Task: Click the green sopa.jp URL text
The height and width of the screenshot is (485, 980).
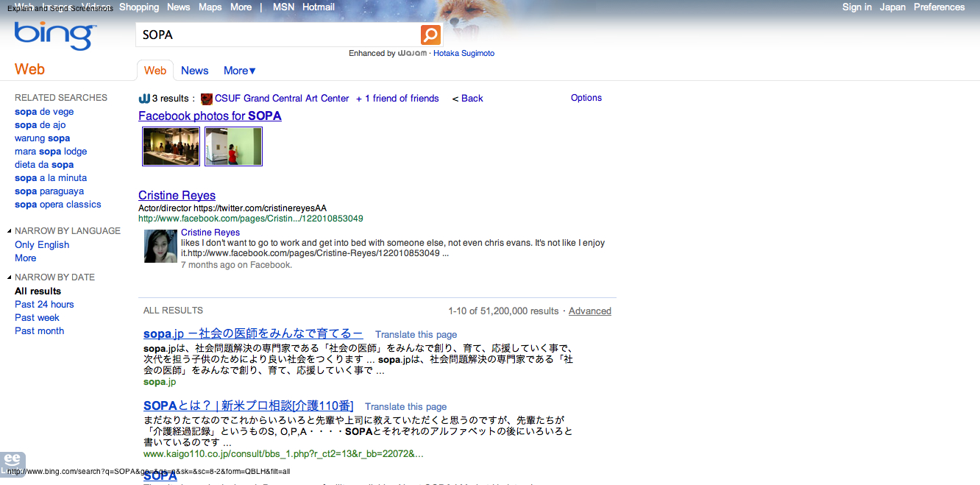Action: tap(160, 382)
